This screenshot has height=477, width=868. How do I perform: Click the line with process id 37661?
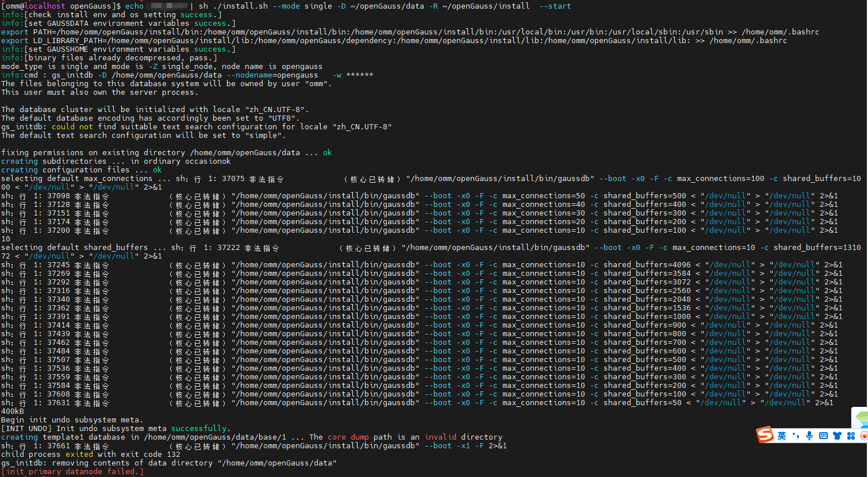click(254, 445)
